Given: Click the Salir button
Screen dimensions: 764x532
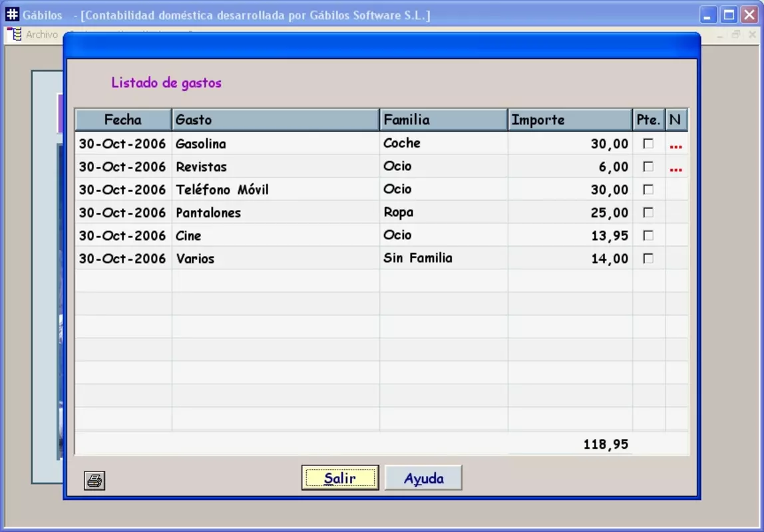Looking at the screenshot, I should point(340,478).
